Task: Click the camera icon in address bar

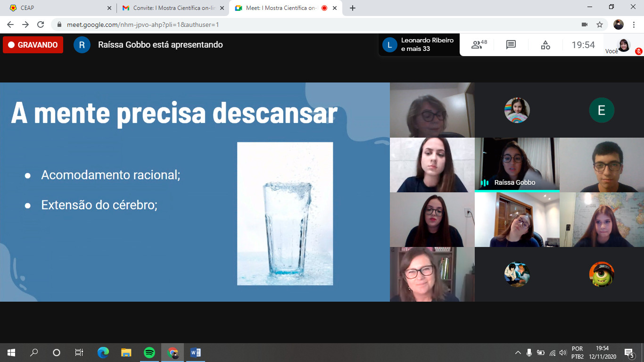Action: click(x=585, y=25)
